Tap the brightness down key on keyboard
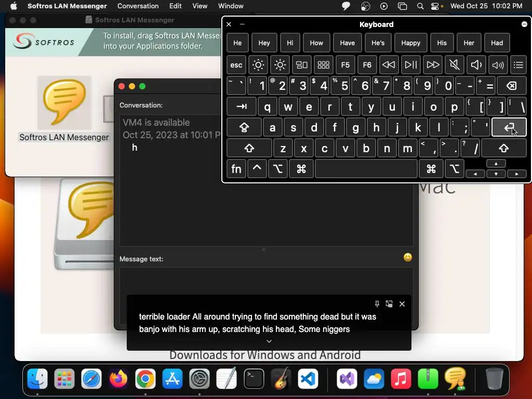532x399 pixels. [258, 64]
